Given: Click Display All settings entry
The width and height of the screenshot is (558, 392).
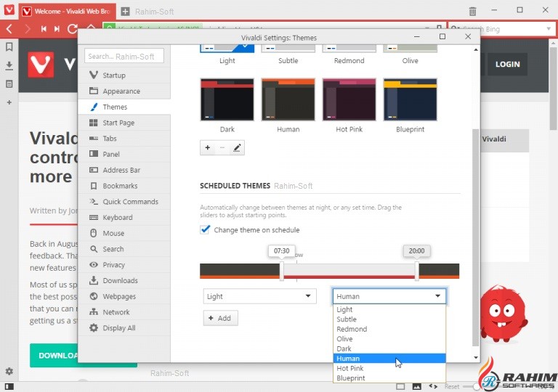Looking at the screenshot, I should pos(124,328).
